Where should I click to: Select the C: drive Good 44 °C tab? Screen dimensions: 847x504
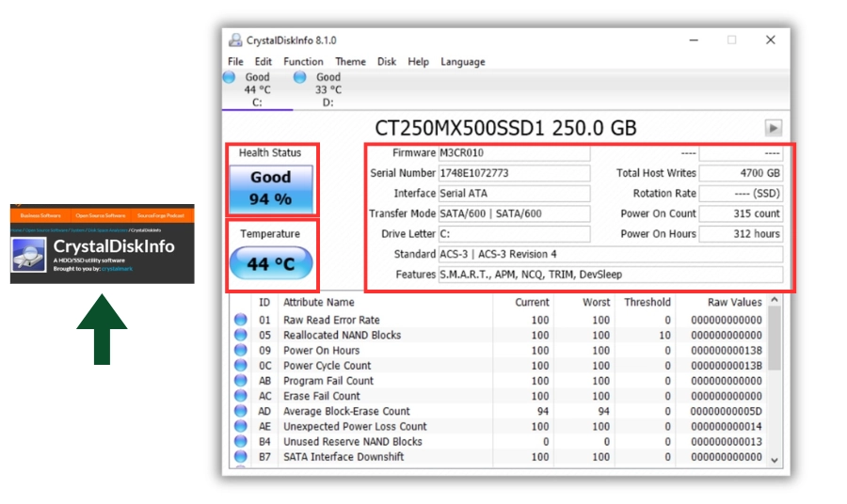tap(257, 89)
